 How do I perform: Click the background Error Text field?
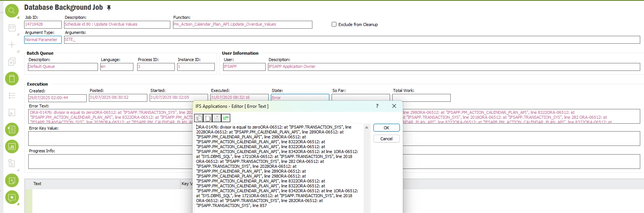pyautogui.click(x=110, y=116)
